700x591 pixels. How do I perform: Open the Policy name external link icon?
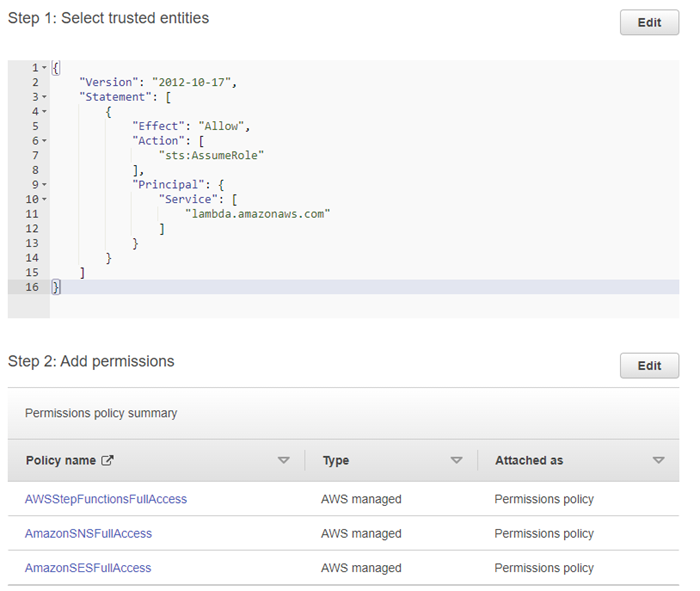click(108, 461)
